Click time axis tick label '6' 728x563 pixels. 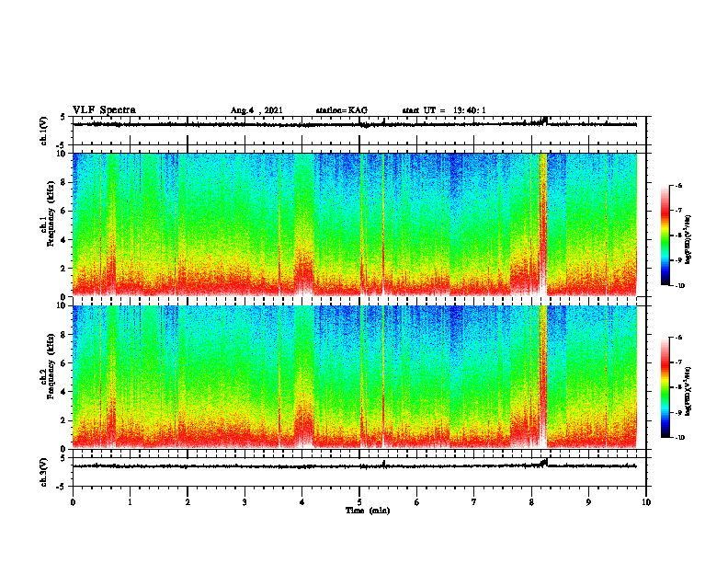point(416,502)
